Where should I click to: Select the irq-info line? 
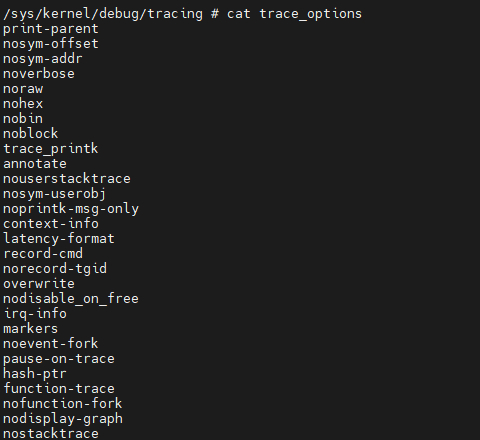35,314
